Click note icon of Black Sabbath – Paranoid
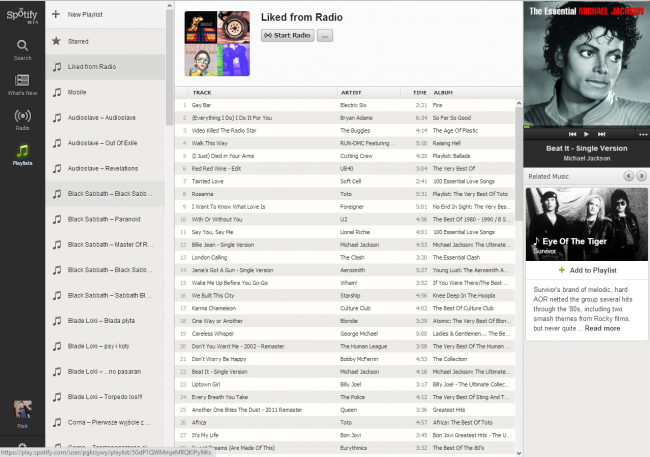The height and width of the screenshot is (457, 650). point(57,219)
